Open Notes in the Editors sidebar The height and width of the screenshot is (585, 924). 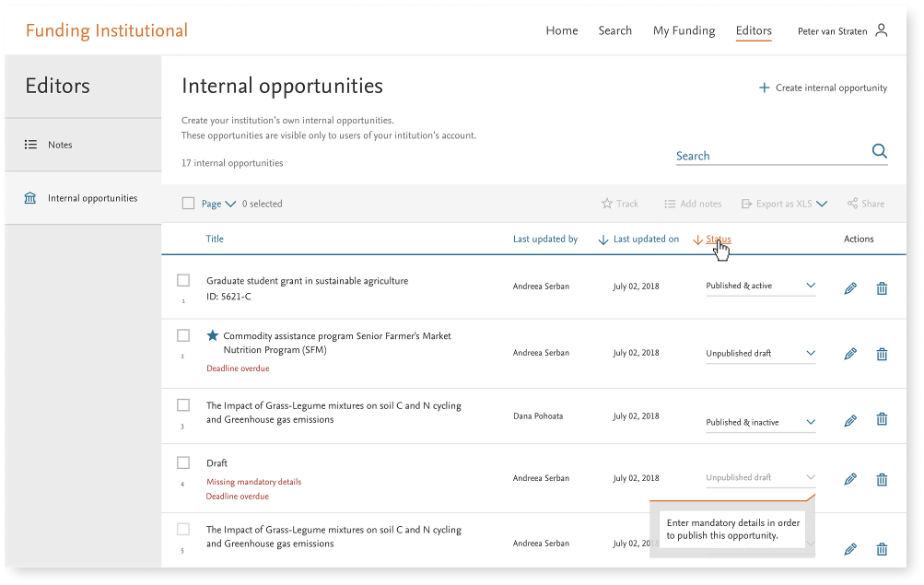coord(83,145)
